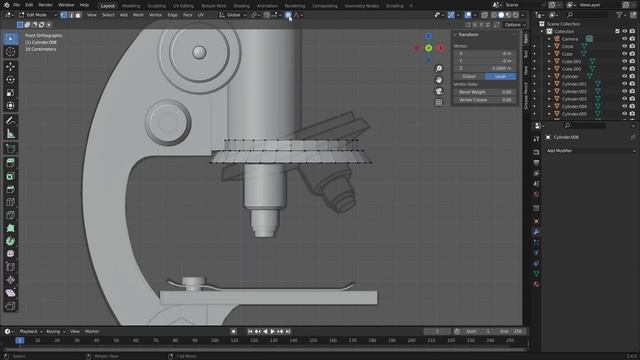The height and width of the screenshot is (360, 640).
Task: Select the Bevel tool
Action: pos(11,189)
